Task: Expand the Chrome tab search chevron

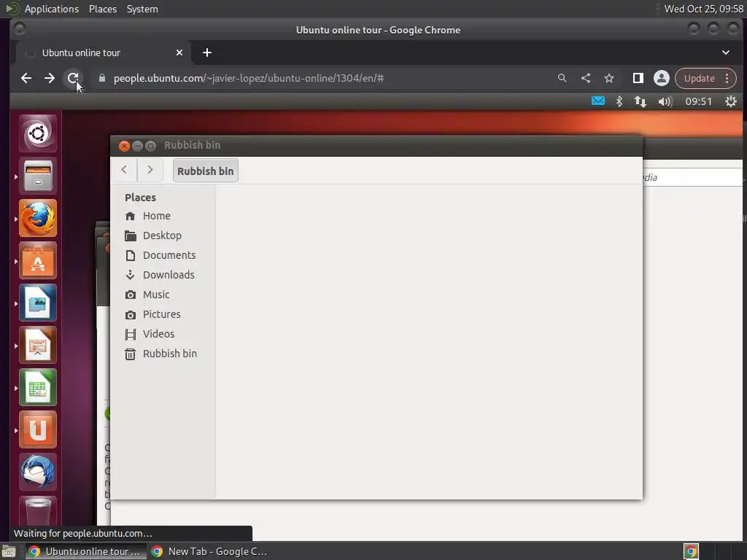Action: point(726,52)
